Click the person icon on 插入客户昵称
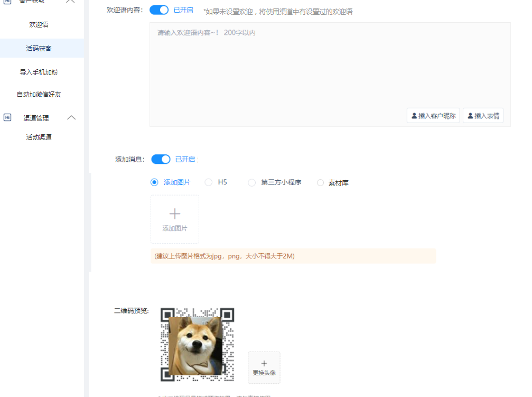Viewport: 532px width, 397px height. (414, 116)
